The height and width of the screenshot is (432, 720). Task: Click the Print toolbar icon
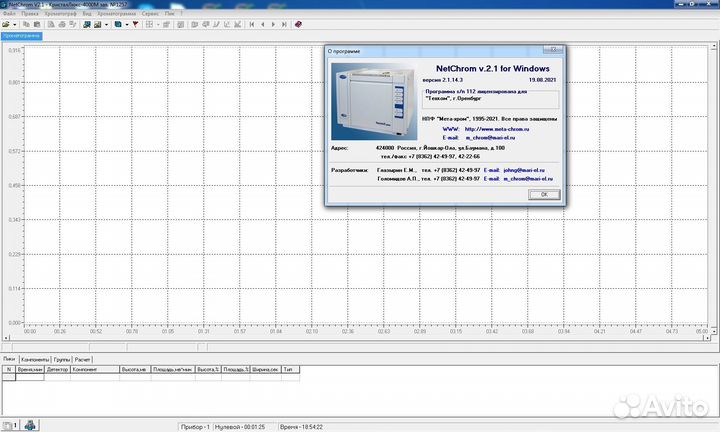[x=62, y=24]
